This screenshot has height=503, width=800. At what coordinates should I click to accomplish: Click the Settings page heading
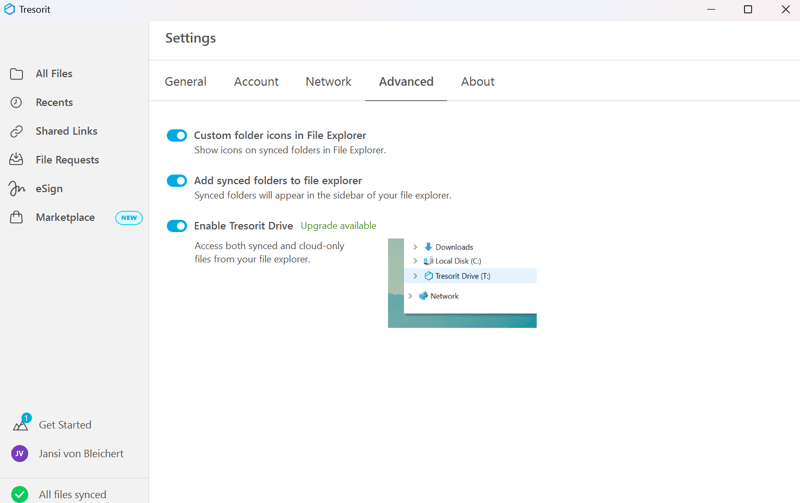(x=190, y=38)
